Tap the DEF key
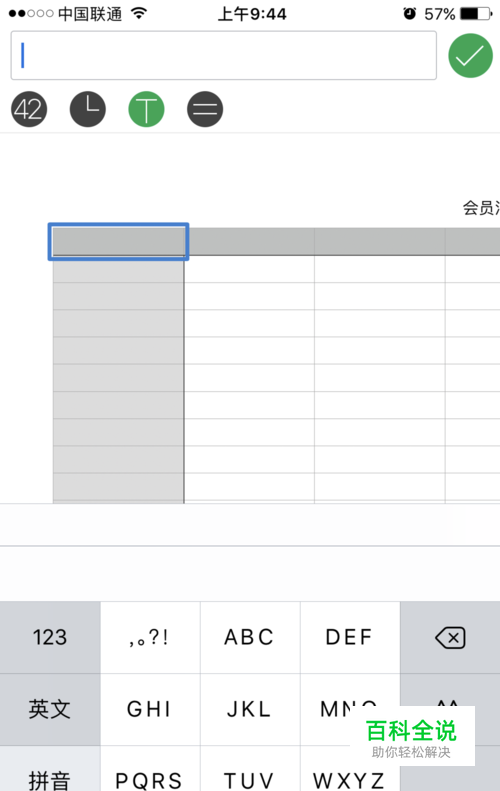Screen dimensions: 500x791 (x=350, y=638)
